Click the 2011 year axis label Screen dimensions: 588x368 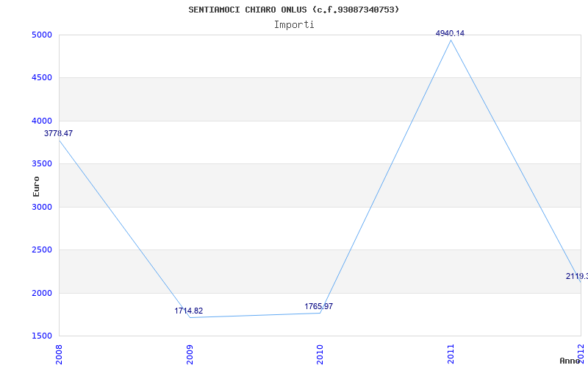click(x=451, y=354)
